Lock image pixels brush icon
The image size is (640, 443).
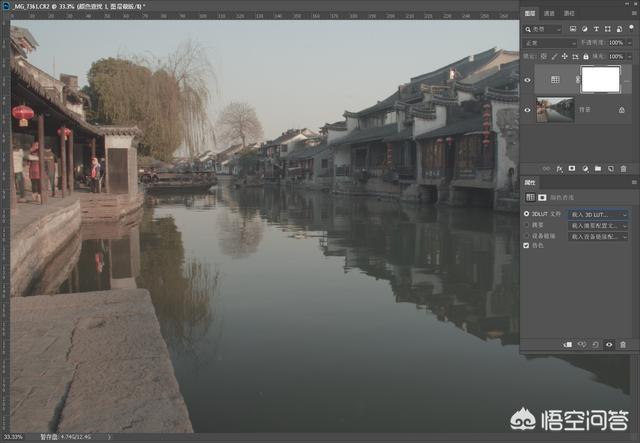tap(554, 56)
